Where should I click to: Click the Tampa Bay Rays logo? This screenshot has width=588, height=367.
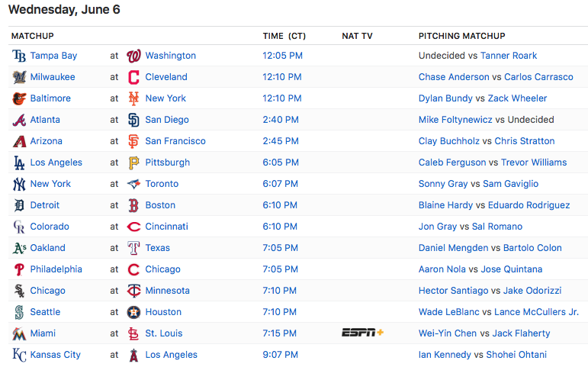point(19,56)
